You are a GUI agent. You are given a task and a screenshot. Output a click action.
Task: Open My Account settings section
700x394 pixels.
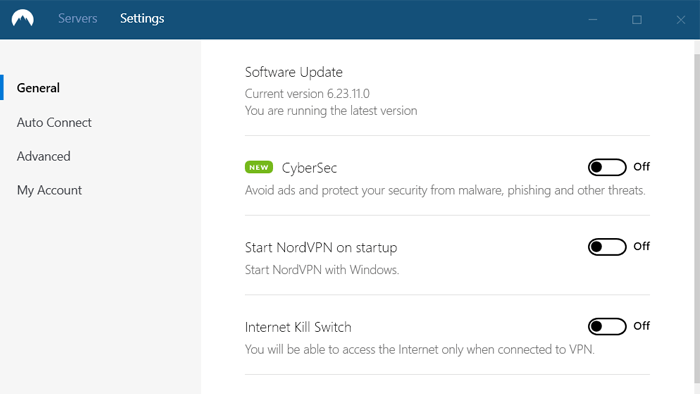coord(50,191)
